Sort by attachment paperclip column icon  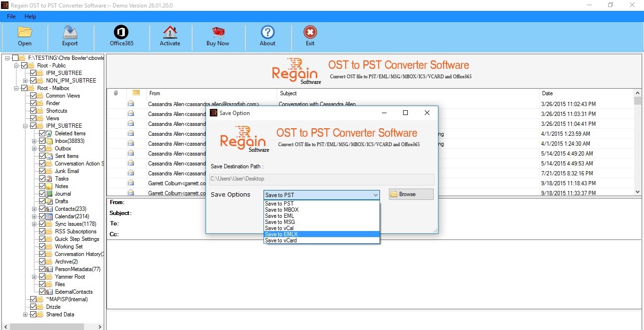click(116, 93)
